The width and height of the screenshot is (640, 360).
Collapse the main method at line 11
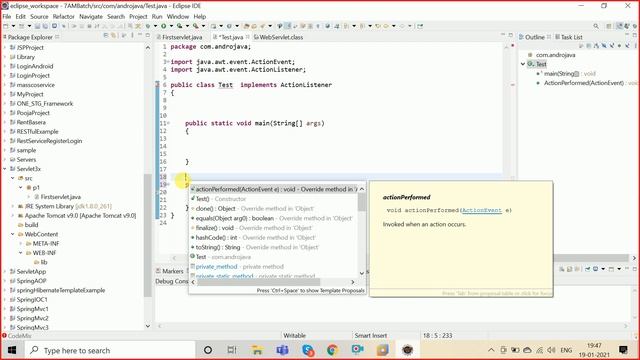(x=168, y=123)
